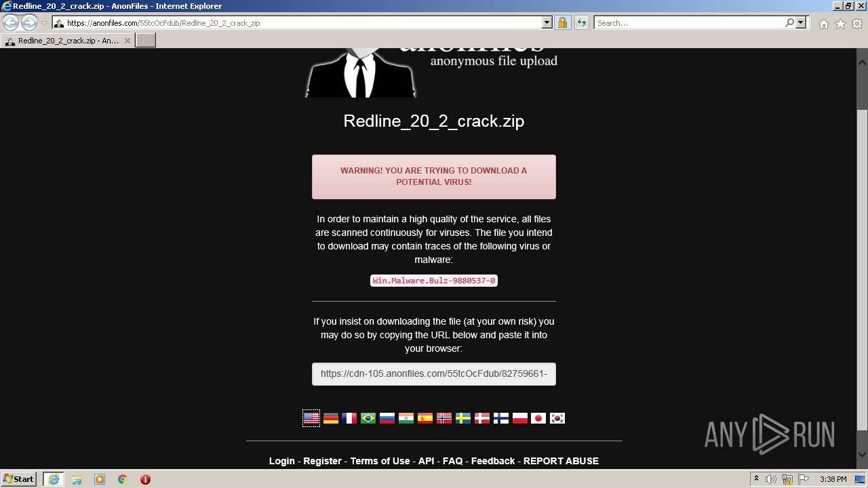The image size is (868, 488).
Task: Switch language with the Brazilian flag
Action: point(368,418)
